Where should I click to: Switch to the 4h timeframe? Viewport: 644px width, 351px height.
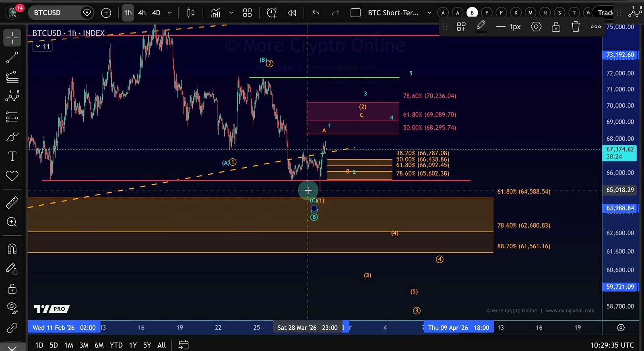(142, 13)
